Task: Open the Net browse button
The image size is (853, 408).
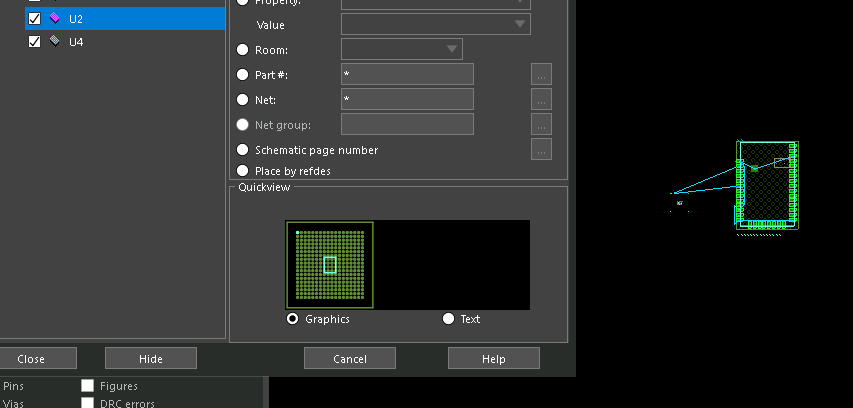Action: coord(541,100)
